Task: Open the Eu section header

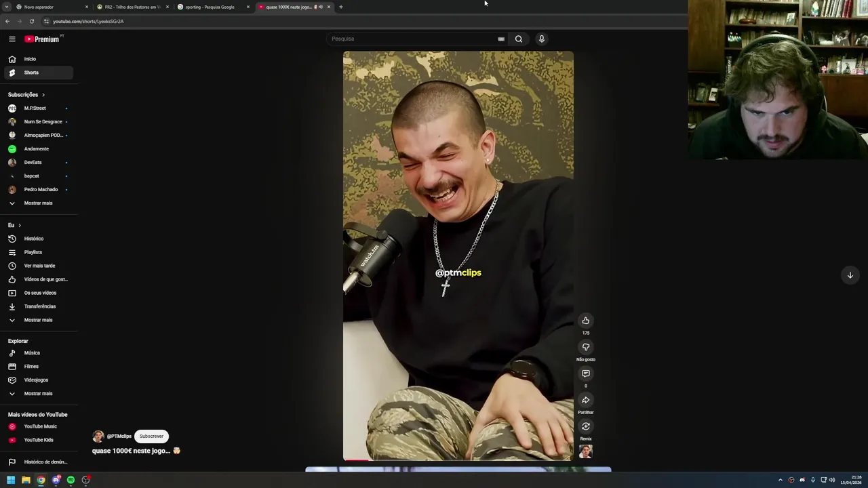Action: tap(14, 225)
